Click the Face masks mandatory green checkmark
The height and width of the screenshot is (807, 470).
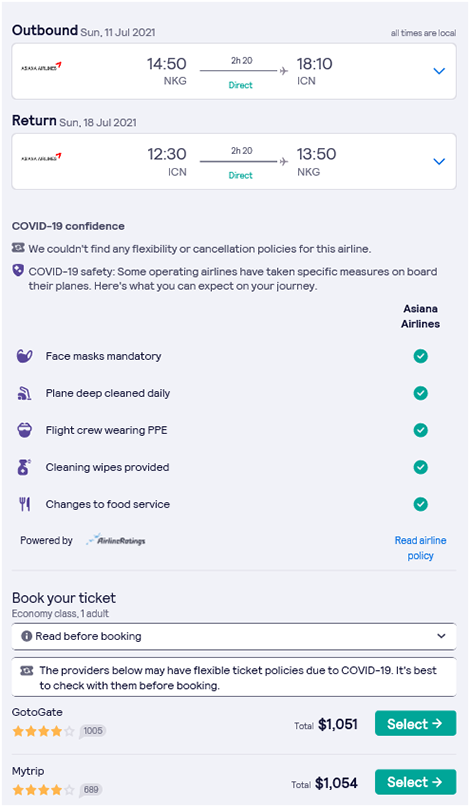pyautogui.click(x=421, y=356)
